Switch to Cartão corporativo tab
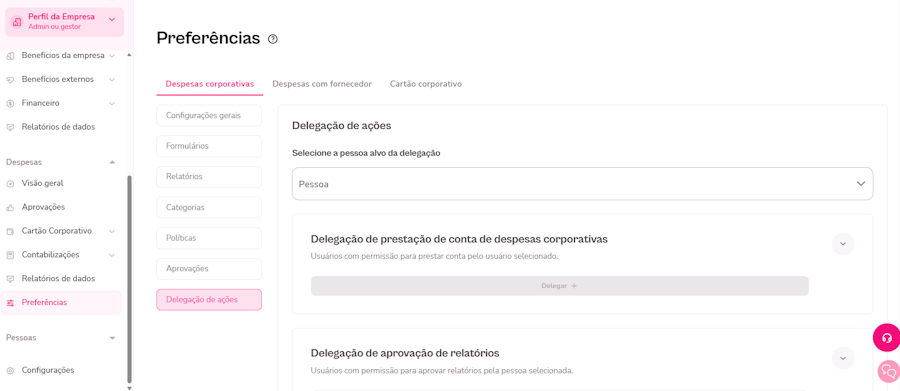The height and width of the screenshot is (391, 900). (x=426, y=84)
